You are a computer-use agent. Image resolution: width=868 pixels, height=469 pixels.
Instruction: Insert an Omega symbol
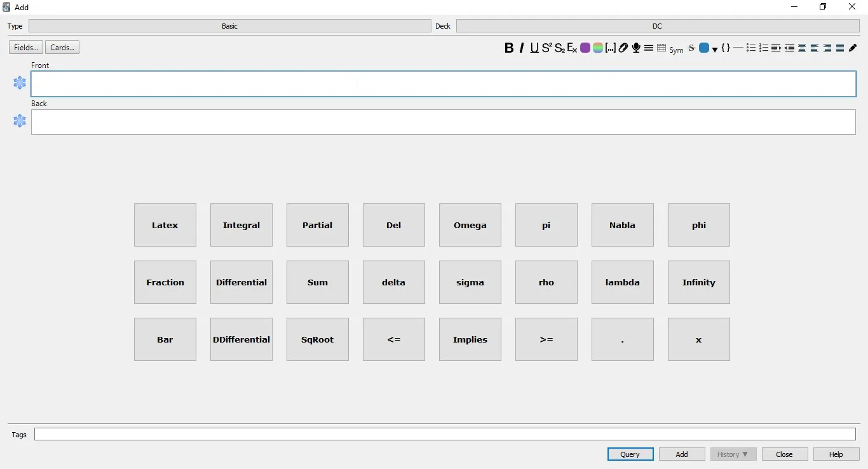click(470, 225)
